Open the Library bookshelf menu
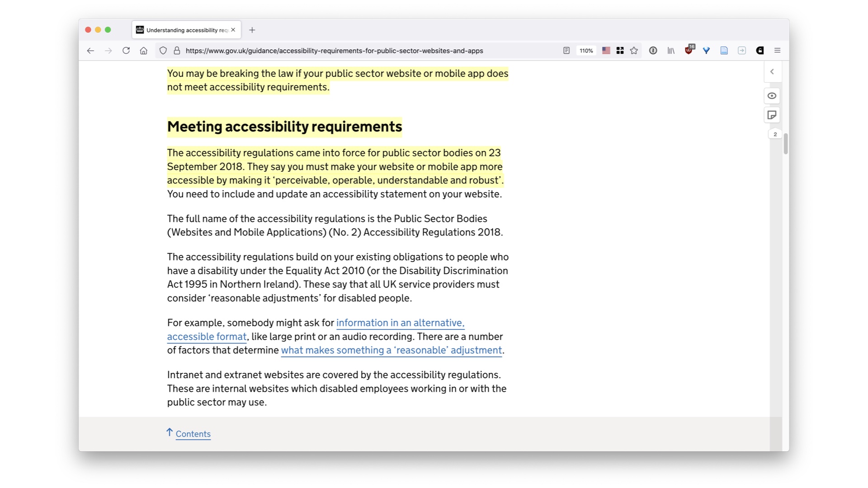Image resolution: width=868 pixels, height=488 pixels. 671,51
